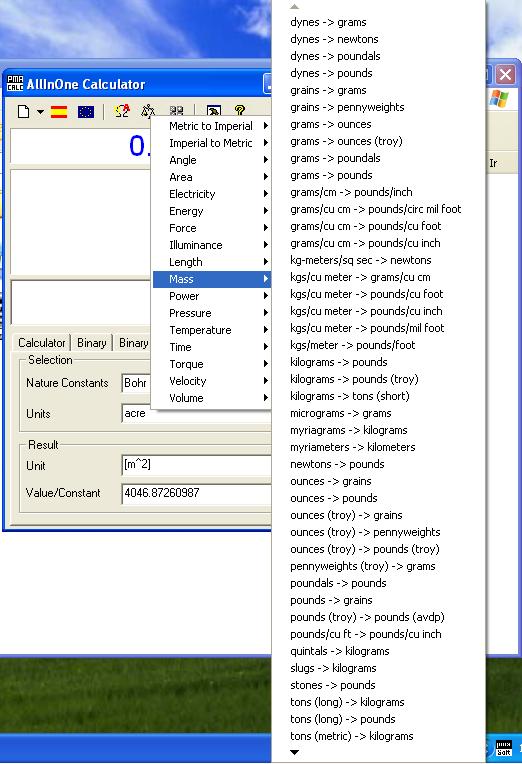Viewport: 522px width, 764px height.
Task: Click the Unit result field [m^2]
Action: pos(196,465)
